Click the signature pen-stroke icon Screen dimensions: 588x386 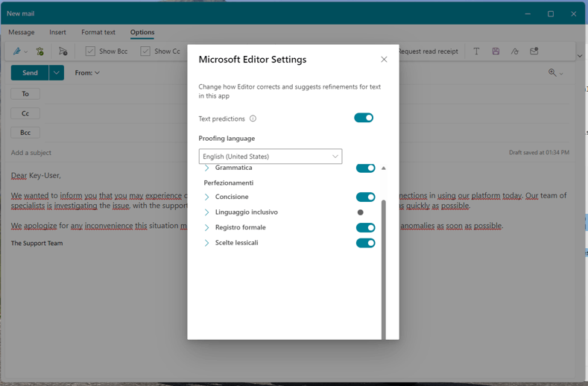click(x=515, y=51)
